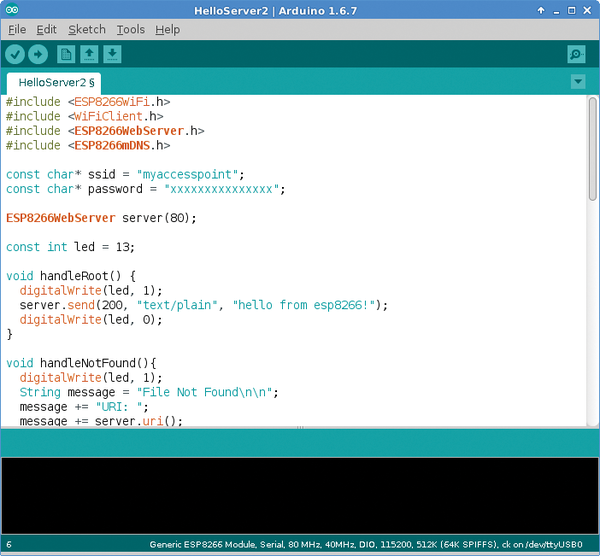
Task: Click the editor vertical scrollbar thumb
Action: (x=592, y=148)
